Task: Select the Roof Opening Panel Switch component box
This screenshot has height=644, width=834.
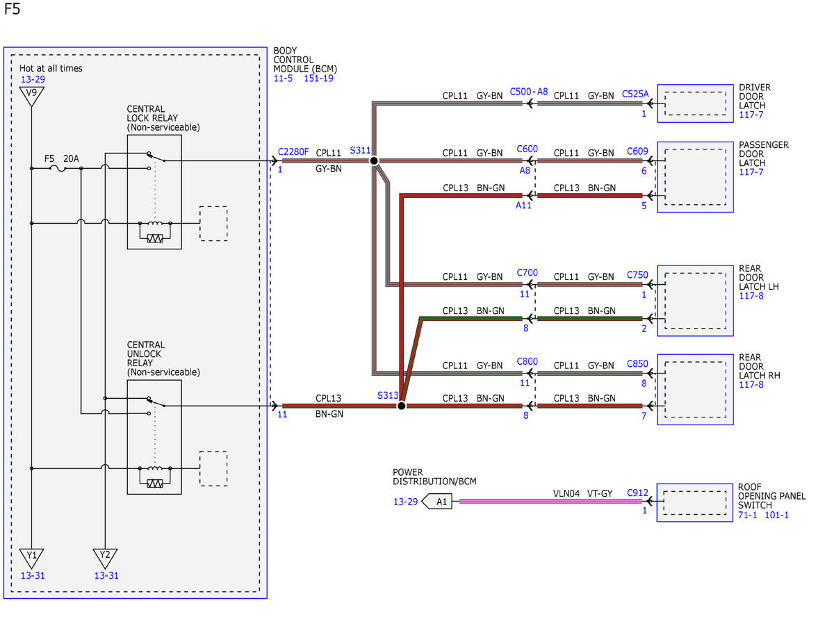Action: pyautogui.click(x=695, y=502)
